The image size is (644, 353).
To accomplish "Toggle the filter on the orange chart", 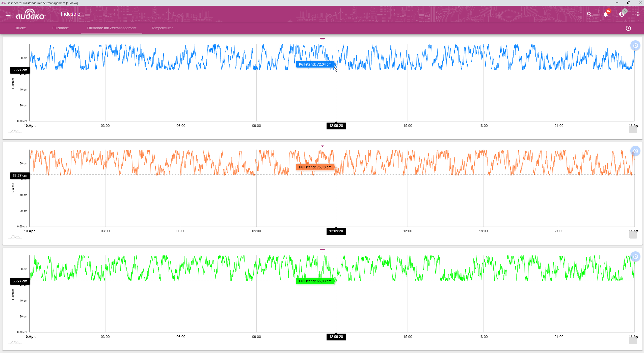I will coord(322,145).
